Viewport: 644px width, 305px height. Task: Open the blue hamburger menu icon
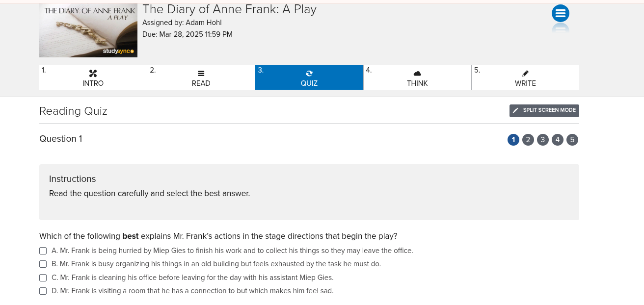click(560, 14)
